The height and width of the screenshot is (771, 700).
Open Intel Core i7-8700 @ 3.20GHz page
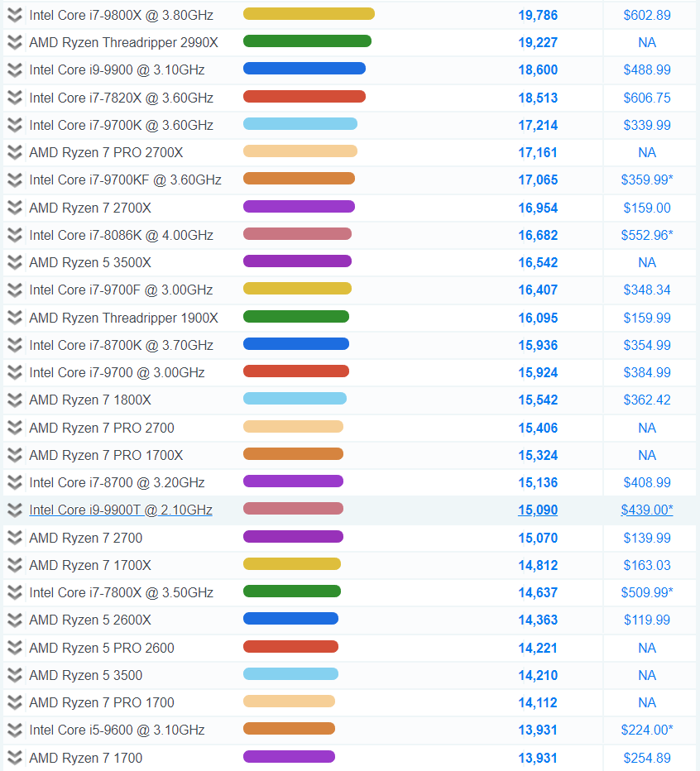(x=117, y=483)
